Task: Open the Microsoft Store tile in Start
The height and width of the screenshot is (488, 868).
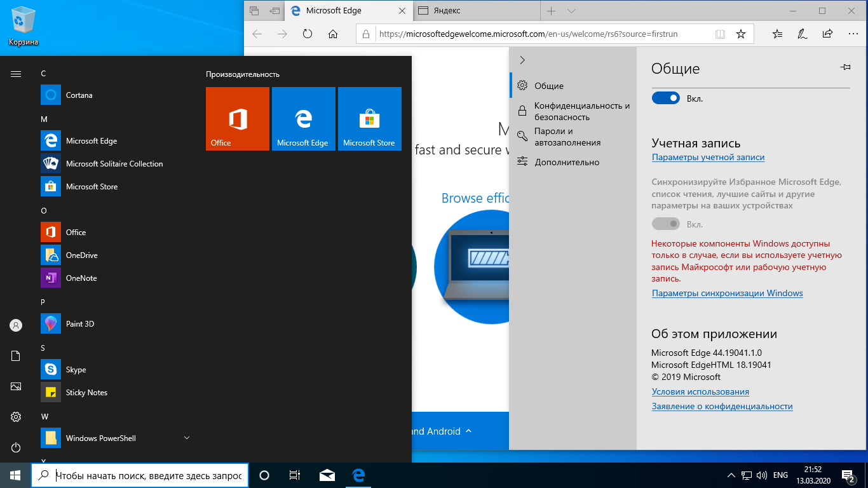Action: (370, 119)
